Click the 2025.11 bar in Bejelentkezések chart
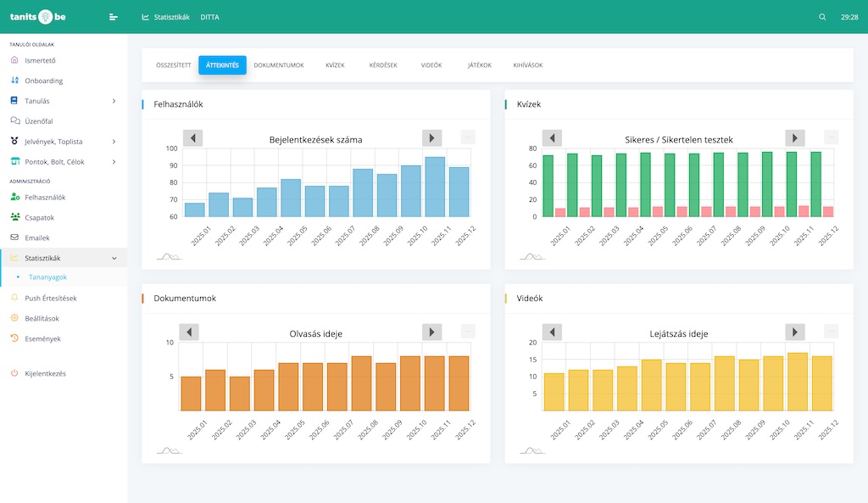This screenshot has width=868, height=503. (x=435, y=188)
